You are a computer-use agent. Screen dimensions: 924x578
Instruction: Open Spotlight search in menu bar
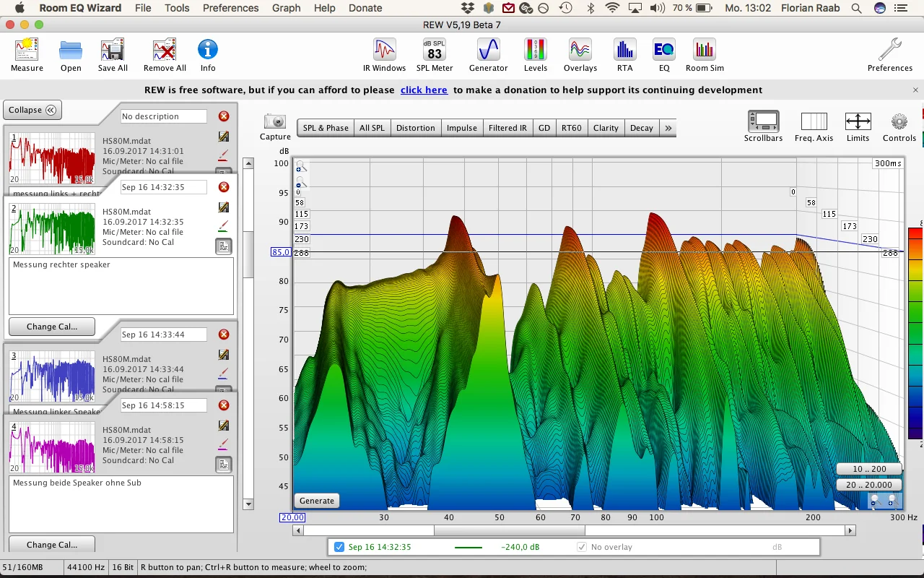(856, 8)
